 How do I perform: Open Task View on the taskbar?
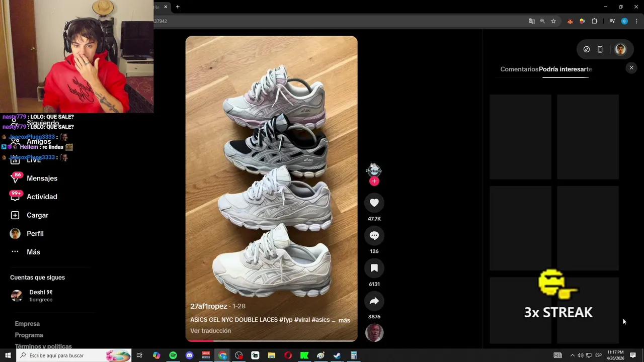tap(139, 355)
